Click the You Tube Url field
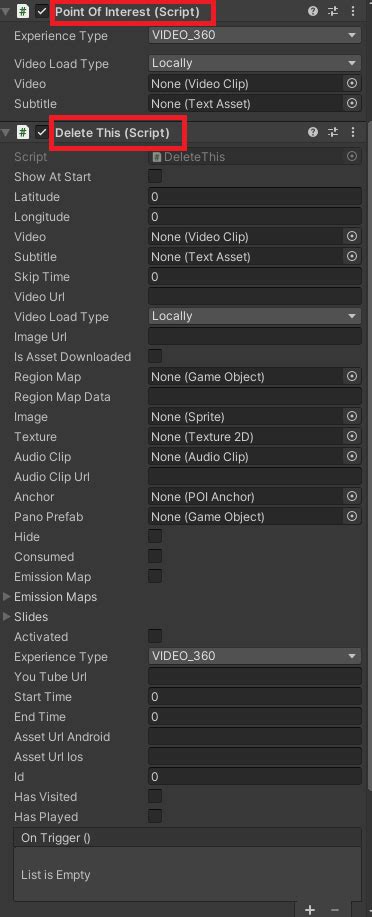 255,677
